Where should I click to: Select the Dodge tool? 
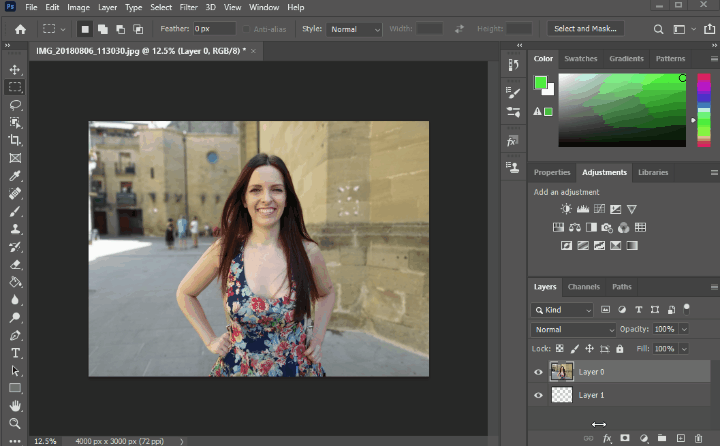(x=15, y=317)
